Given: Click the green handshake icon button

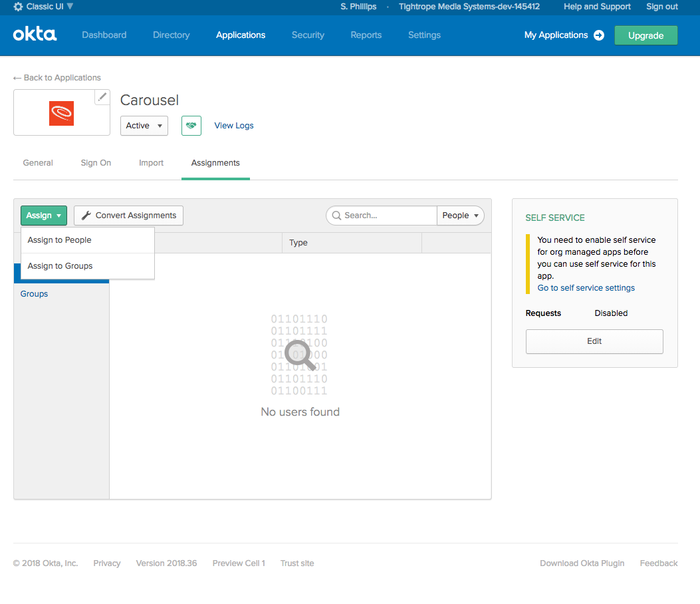Looking at the screenshot, I should point(191,126).
